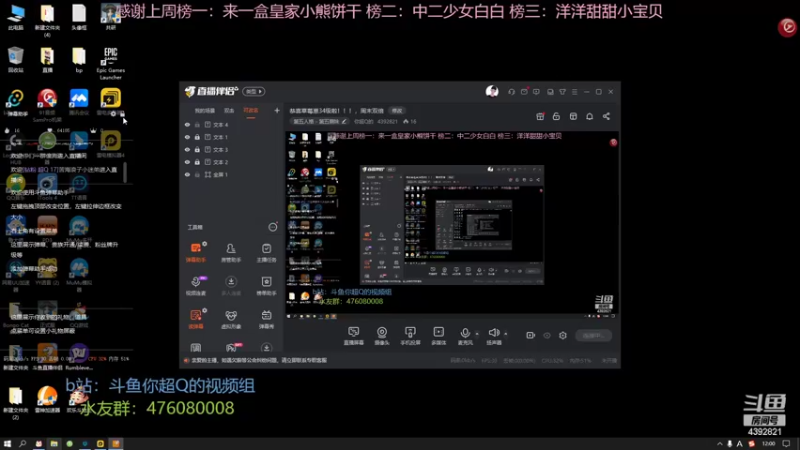The height and width of the screenshot is (450, 800).
Task: Open the 弹幕秀 TV tool icon
Action: pyautogui.click(x=266, y=319)
